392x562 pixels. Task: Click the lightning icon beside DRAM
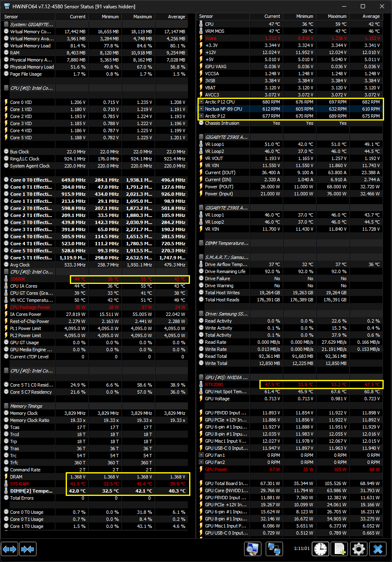pos(6,477)
